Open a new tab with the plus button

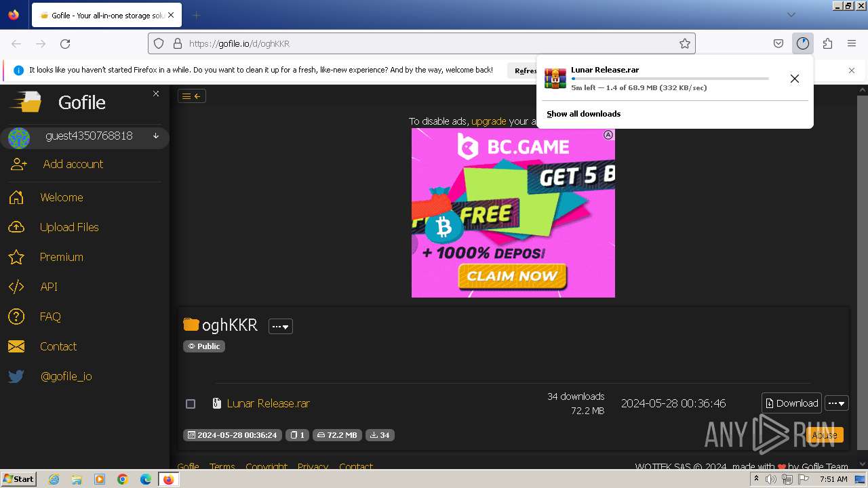(x=196, y=15)
